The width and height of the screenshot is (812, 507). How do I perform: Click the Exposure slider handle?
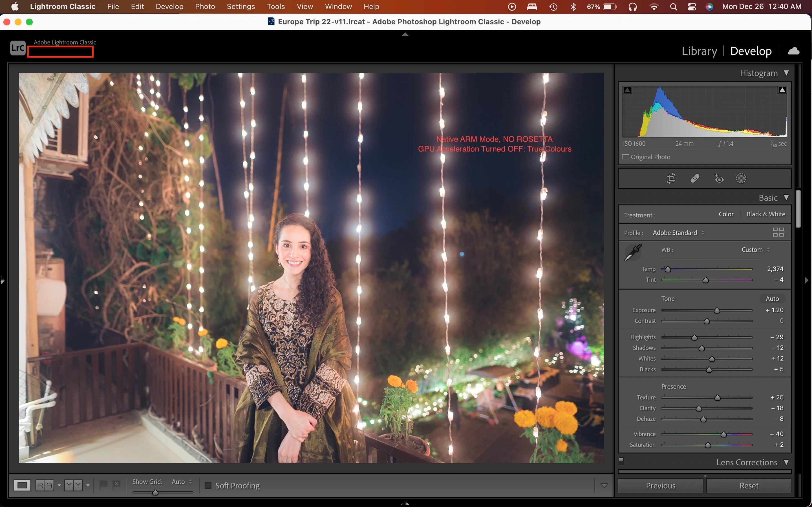click(717, 310)
